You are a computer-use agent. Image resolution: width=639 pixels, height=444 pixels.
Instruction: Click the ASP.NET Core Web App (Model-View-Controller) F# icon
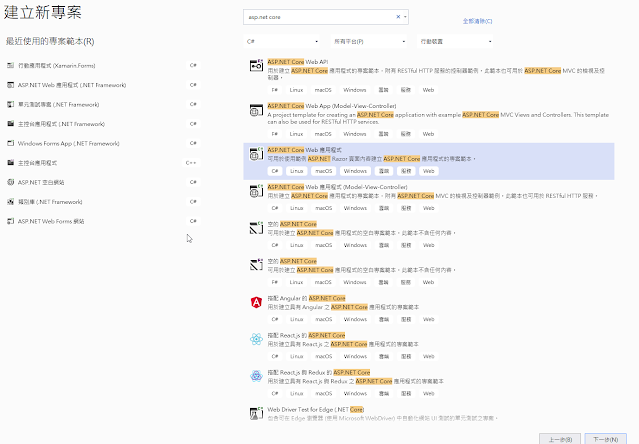pyautogui.click(x=256, y=110)
